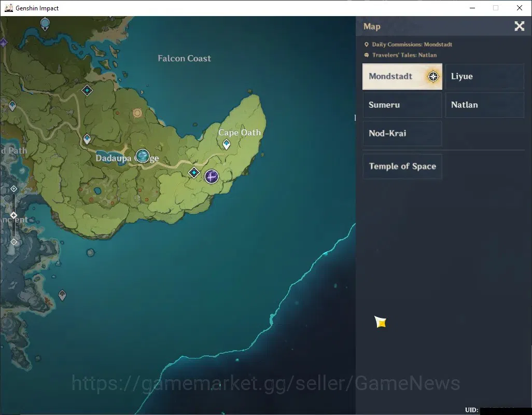Click the Genshin Impact title bar icon
The width and height of the screenshot is (532, 415).
tap(9, 8)
